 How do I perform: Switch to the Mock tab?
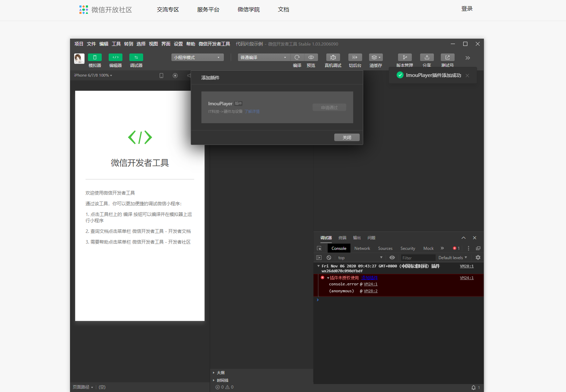(428, 248)
